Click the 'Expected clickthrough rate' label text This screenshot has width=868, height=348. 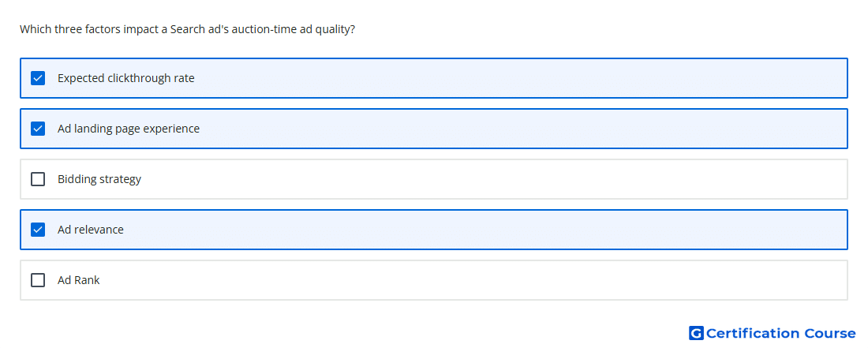coord(126,78)
